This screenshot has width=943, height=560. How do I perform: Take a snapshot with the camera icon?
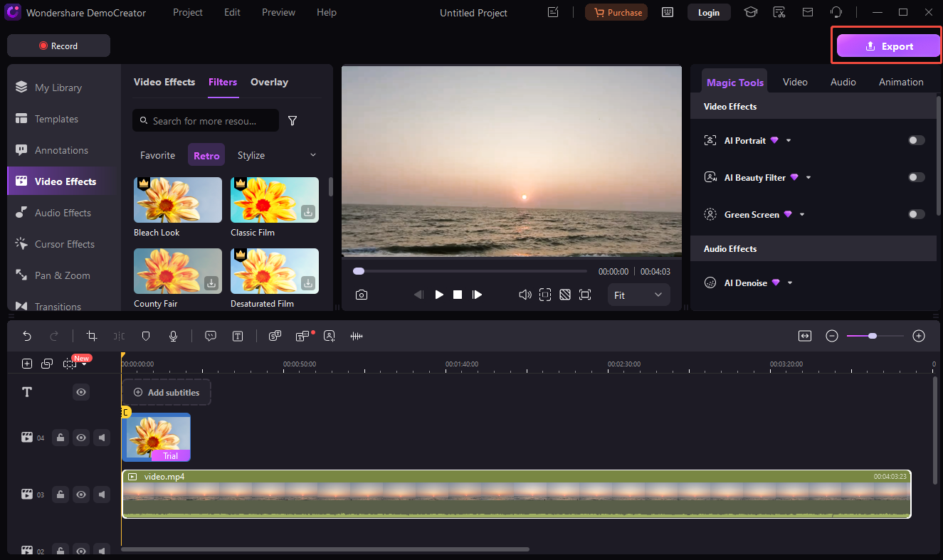point(362,295)
